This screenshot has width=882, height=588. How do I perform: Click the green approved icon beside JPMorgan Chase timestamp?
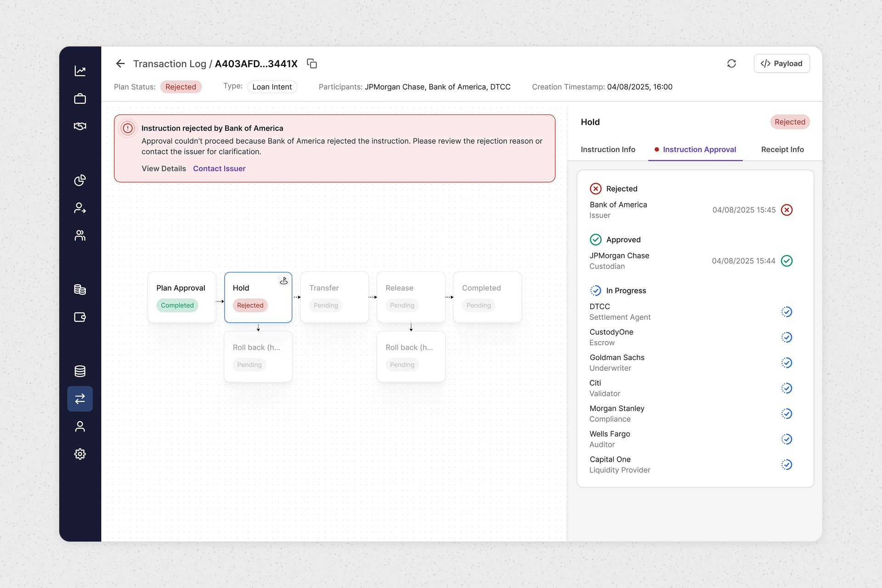pos(787,261)
